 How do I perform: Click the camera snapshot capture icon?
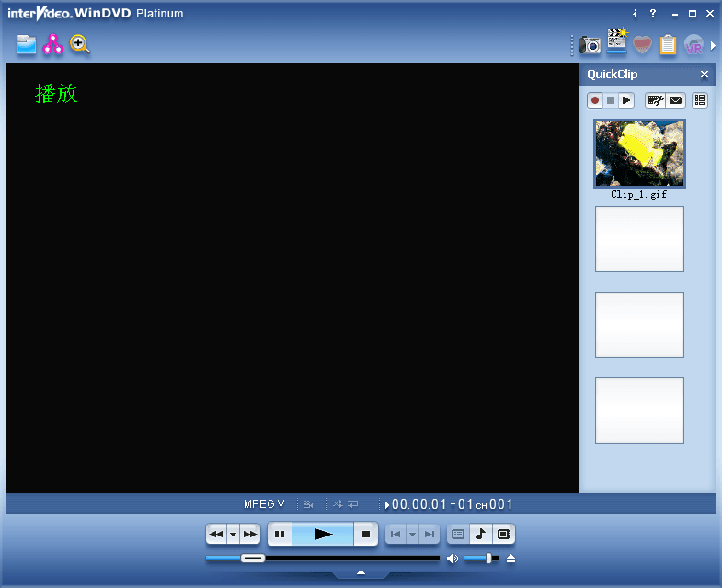pyautogui.click(x=590, y=44)
